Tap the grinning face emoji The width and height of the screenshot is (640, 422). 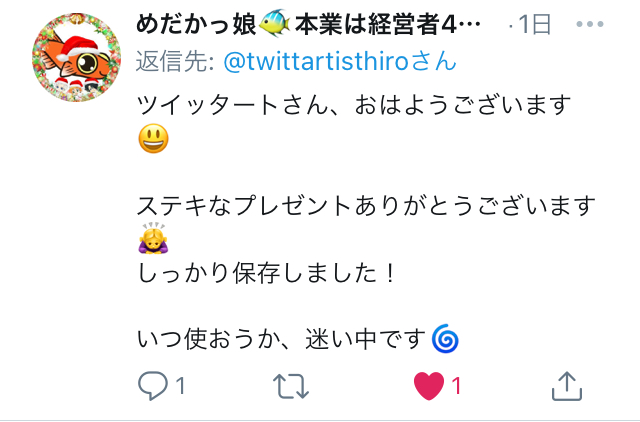(x=153, y=139)
